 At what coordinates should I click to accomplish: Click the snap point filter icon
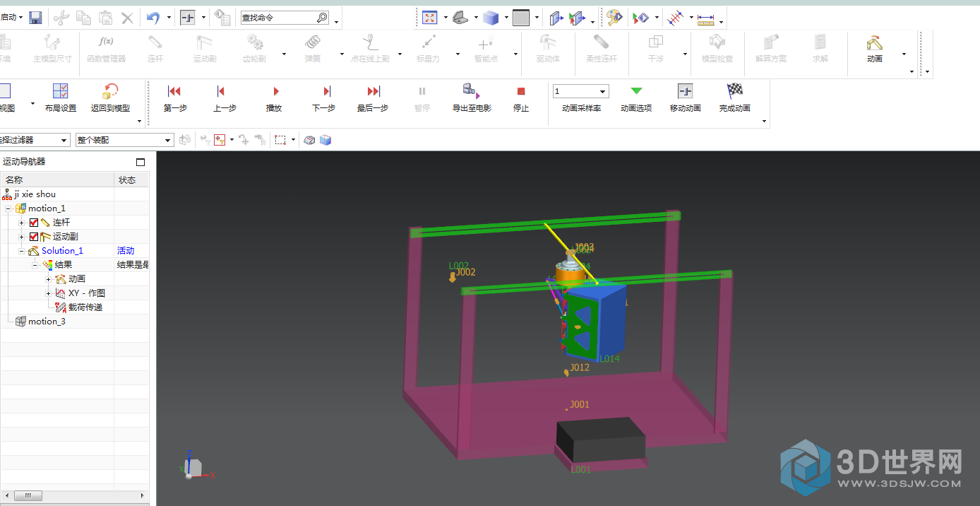point(220,140)
